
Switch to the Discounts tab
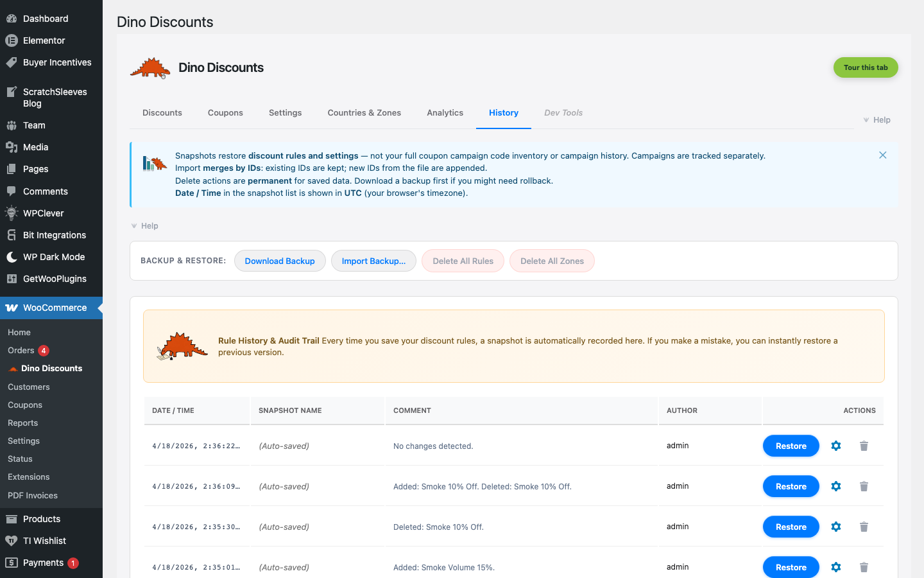(x=162, y=113)
